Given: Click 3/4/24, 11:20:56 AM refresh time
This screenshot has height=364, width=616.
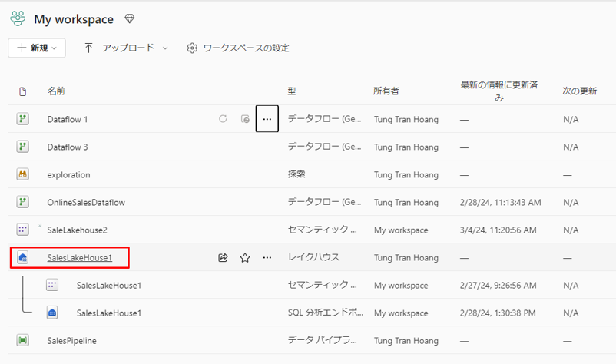Looking at the screenshot, I should pyautogui.click(x=498, y=230).
